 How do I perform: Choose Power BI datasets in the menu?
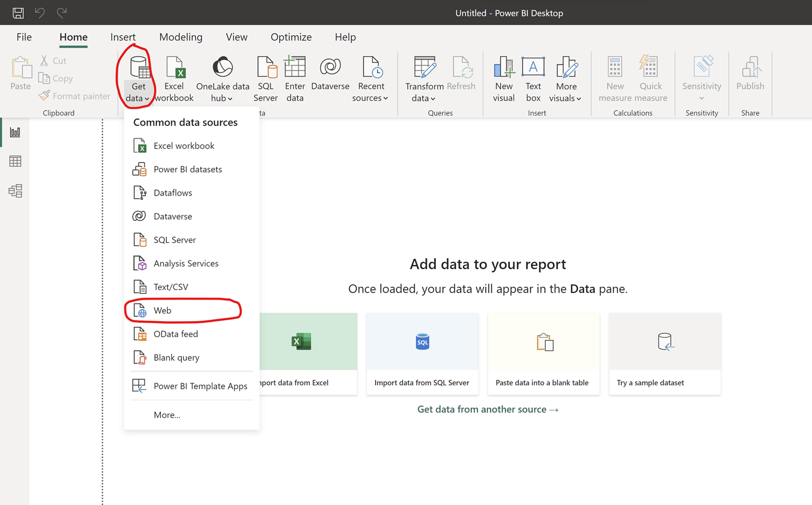(192, 169)
